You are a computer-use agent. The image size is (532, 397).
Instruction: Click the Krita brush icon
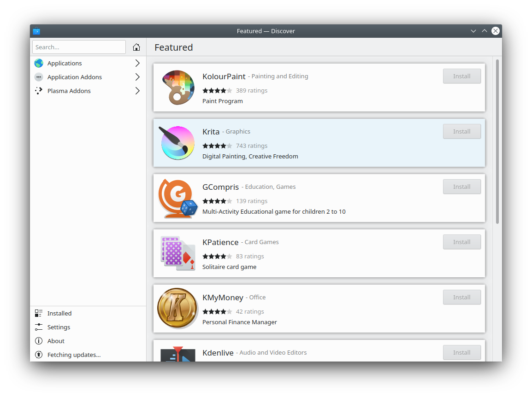[x=177, y=143]
